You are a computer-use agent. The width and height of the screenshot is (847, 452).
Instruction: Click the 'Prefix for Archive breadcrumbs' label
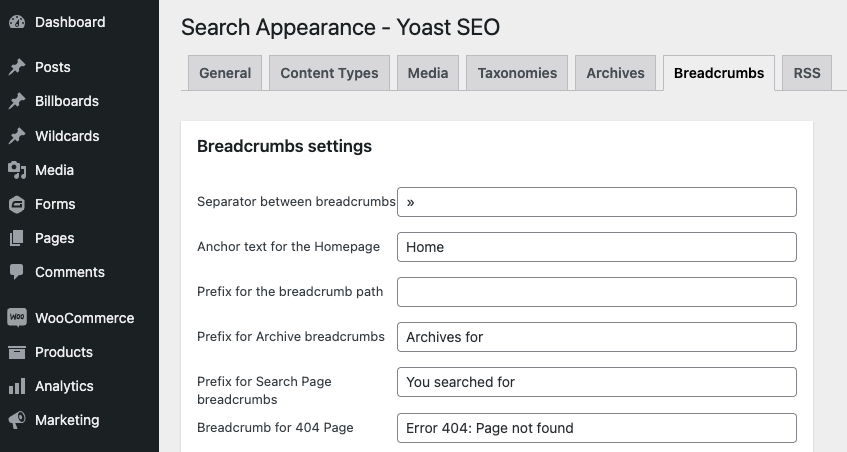[x=291, y=336]
